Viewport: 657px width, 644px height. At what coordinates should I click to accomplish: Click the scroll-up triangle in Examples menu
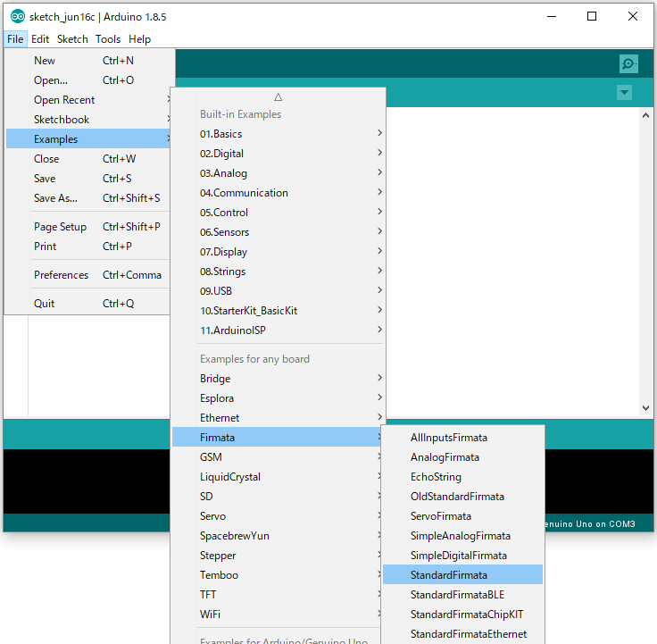click(279, 97)
